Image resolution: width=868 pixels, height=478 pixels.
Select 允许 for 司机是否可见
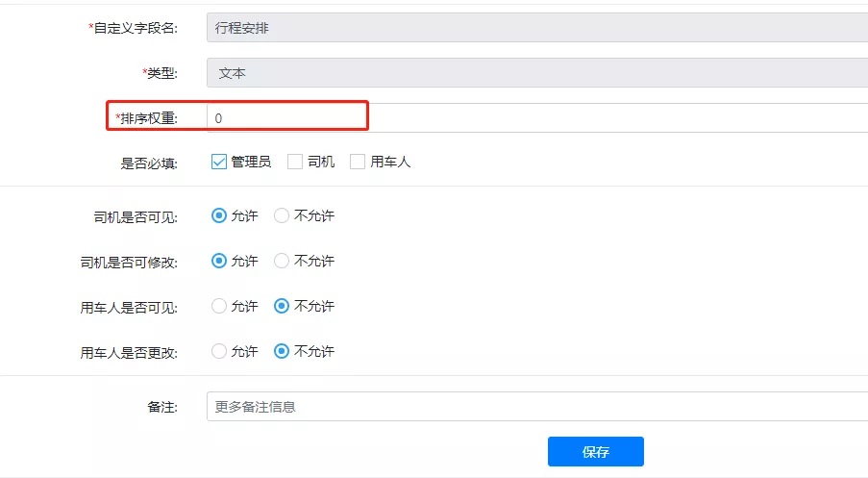tap(219, 215)
